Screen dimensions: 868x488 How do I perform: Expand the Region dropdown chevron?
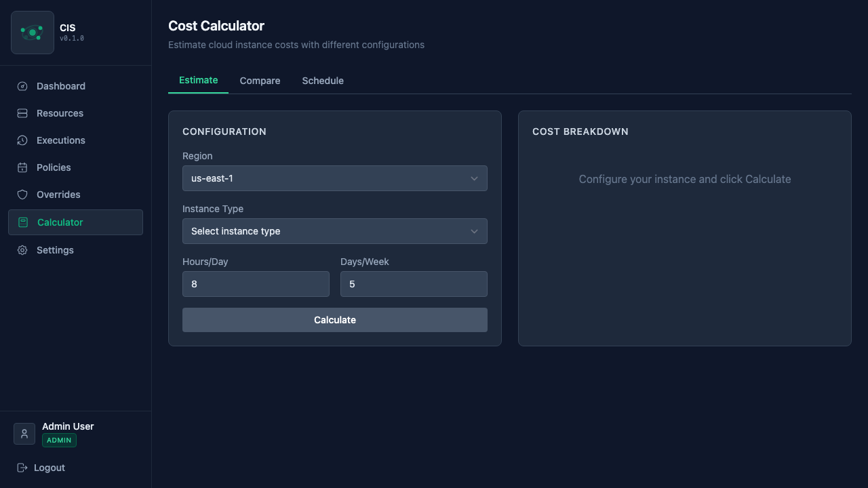[x=475, y=178]
